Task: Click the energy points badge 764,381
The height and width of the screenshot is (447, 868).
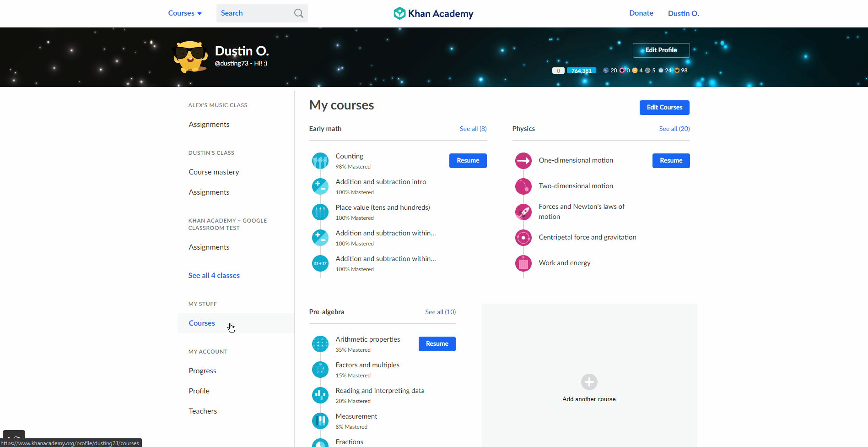Action: click(x=582, y=71)
